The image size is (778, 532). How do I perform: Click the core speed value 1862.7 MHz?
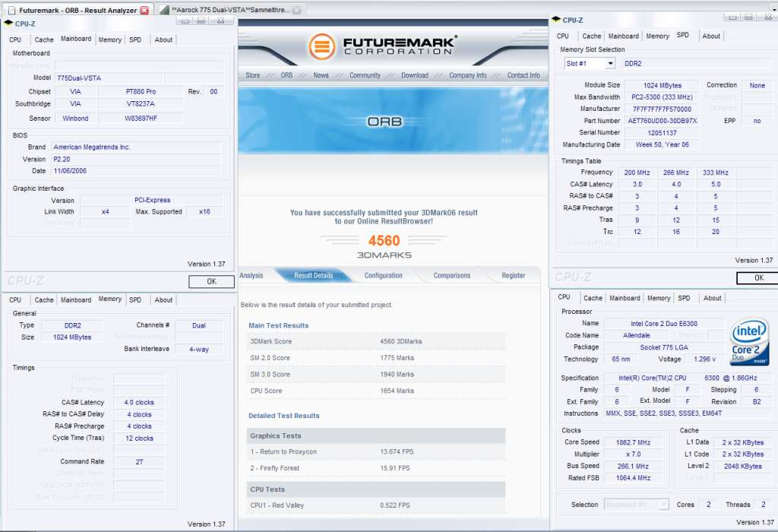(x=633, y=442)
